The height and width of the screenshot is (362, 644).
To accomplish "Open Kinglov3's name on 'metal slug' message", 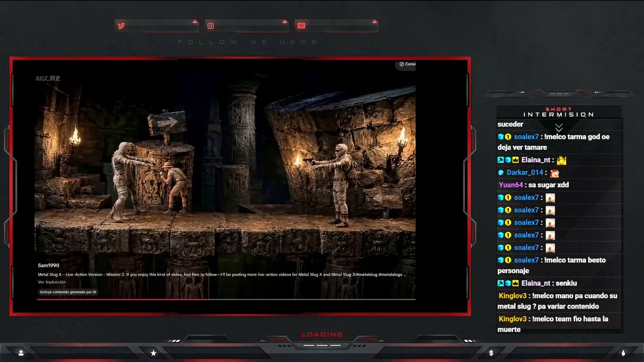I will (x=513, y=296).
